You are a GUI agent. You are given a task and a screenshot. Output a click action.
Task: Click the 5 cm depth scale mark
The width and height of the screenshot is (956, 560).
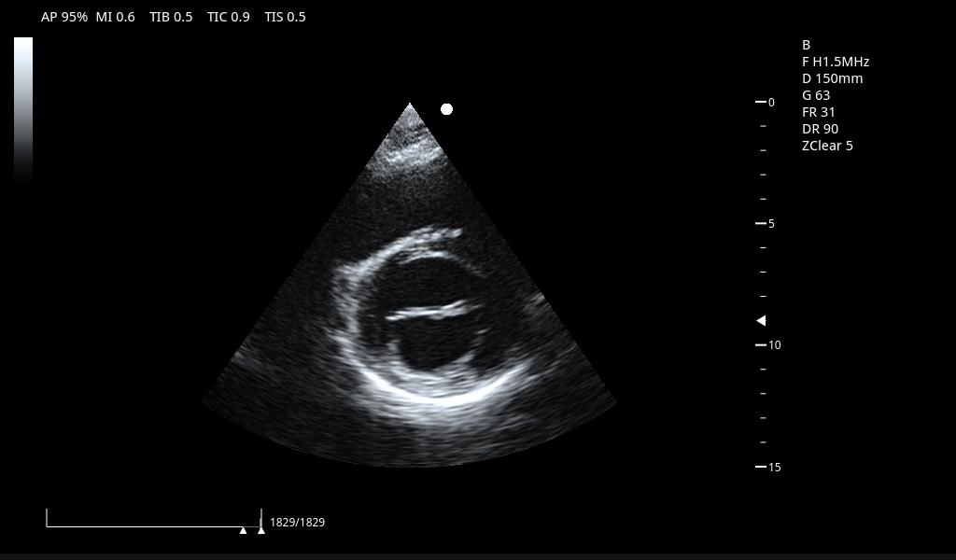click(763, 223)
